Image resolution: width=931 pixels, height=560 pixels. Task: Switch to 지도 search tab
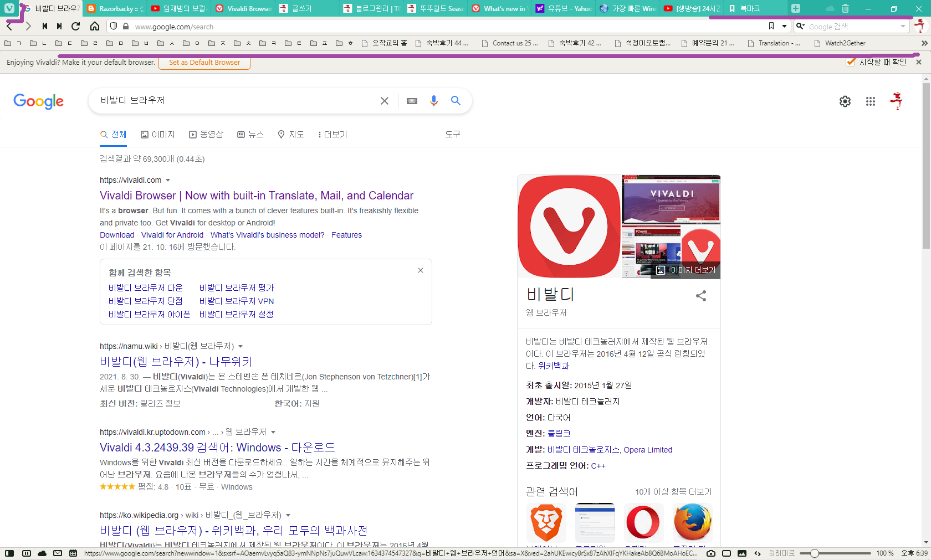point(291,135)
